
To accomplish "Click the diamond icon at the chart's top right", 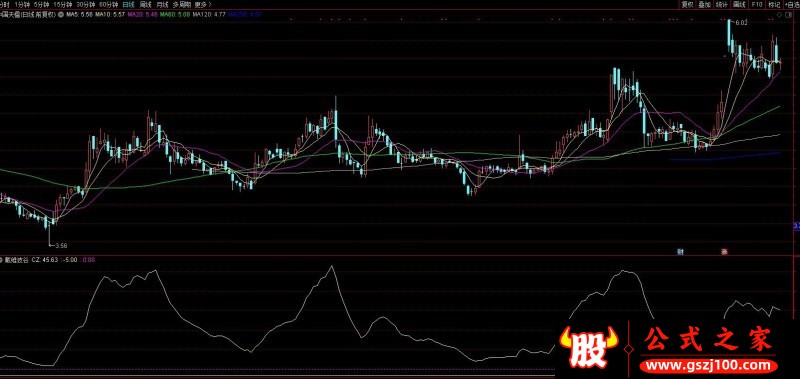I will click(x=779, y=15).
